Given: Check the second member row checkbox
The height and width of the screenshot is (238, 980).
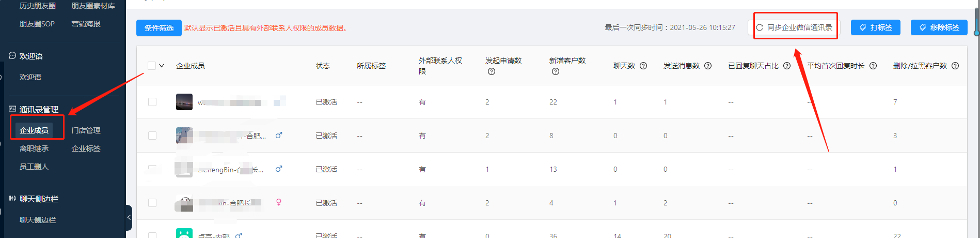Looking at the screenshot, I should tap(152, 136).
